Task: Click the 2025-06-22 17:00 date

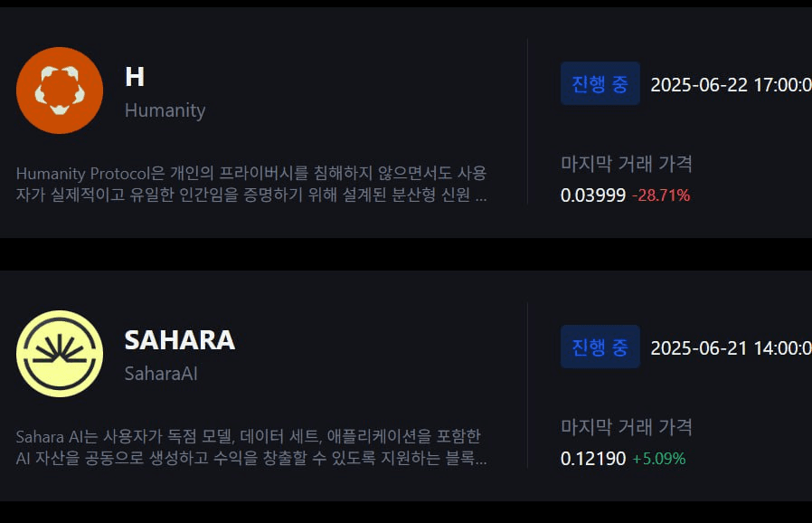Action: [x=731, y=84]
